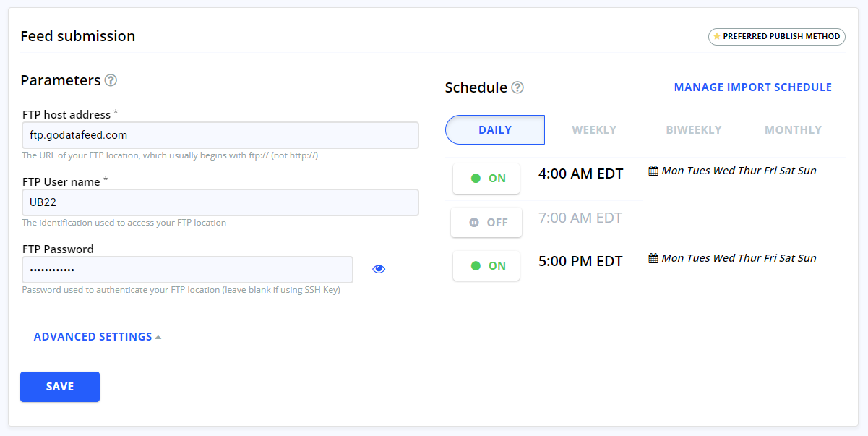Click the Feed submission heading

coord(78,36)
